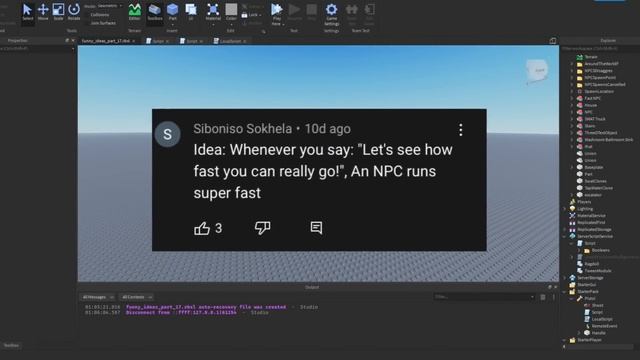Expand the Lighting service in Explorer
The width and height of the screenshot is (640, 360).
click(x=565, y=209)
